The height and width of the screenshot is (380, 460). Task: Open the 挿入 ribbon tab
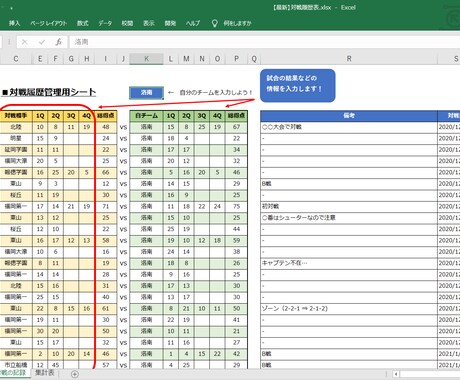(14, 23)
